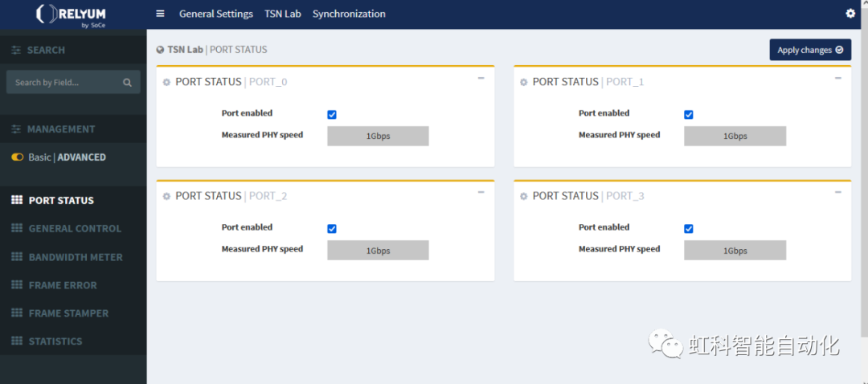Click the Frame Stamper grid icon

pyautogui.click(x=17, y=313)
